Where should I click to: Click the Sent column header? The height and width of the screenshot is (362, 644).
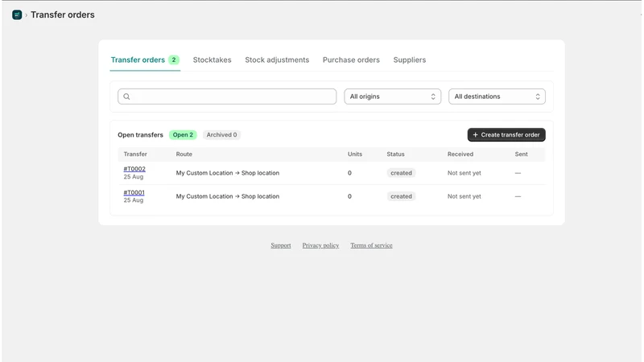point(521,154)
